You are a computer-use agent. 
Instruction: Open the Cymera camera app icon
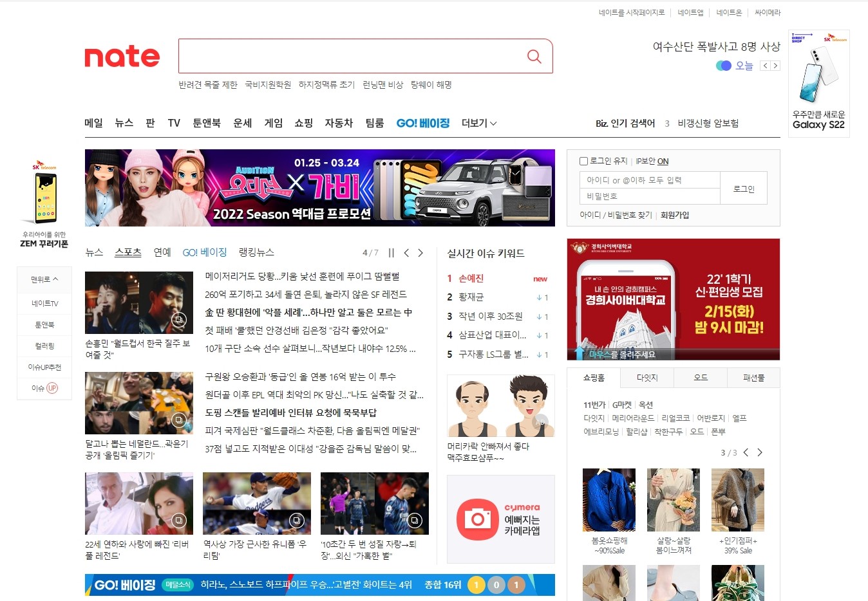[x=478, y=519]
